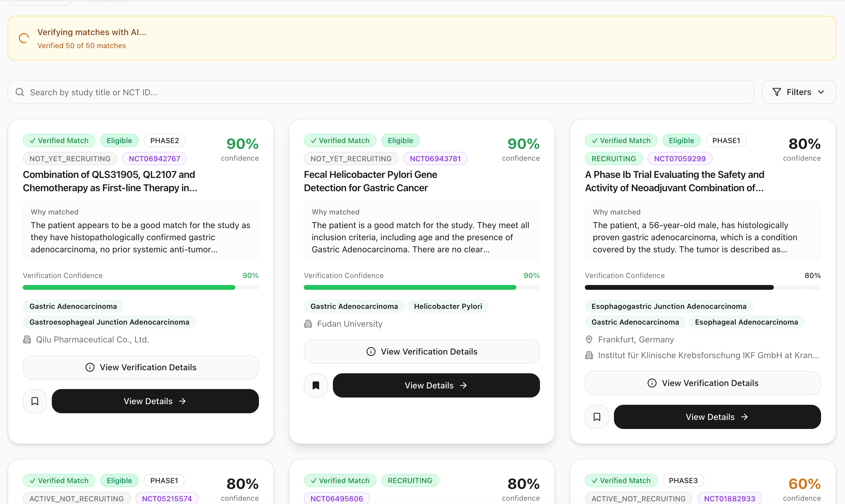Click the info icon on QLS31905 verification details

89,367
